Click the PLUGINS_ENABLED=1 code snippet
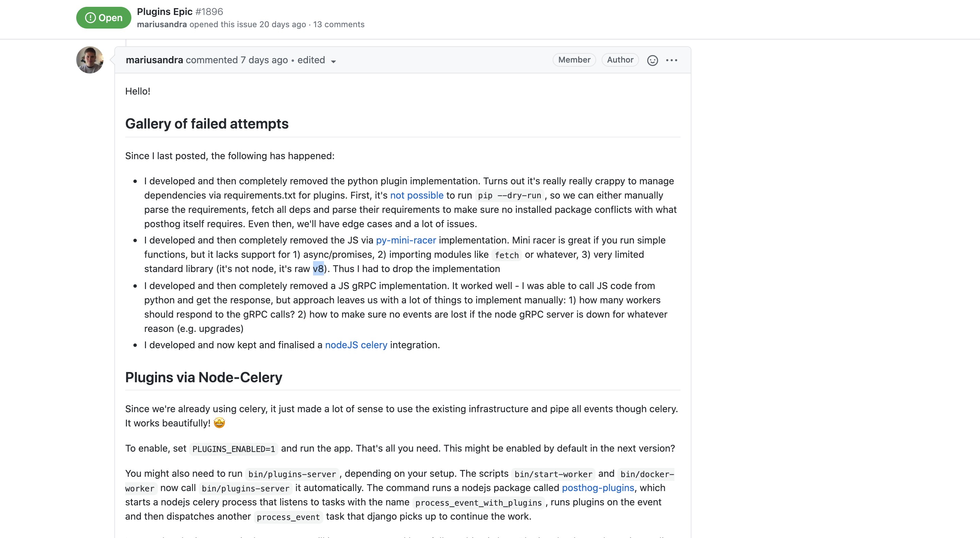Screen dimensions: 980x538 coord(233,449)
